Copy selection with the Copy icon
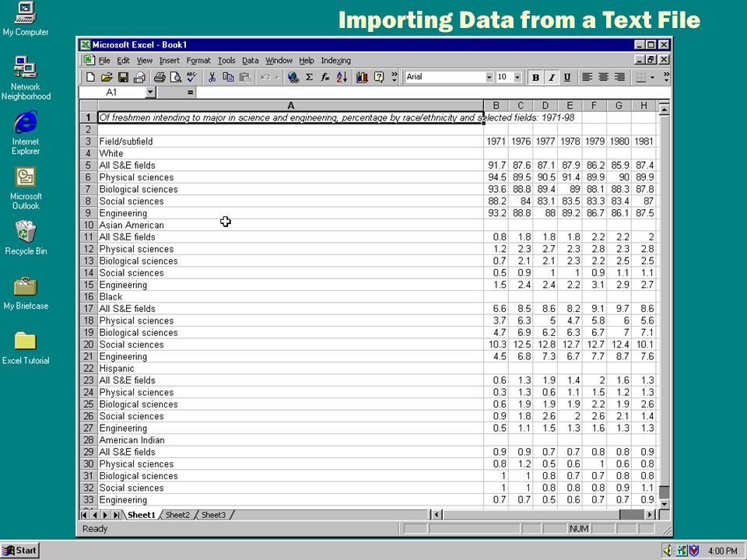Screen dimensions: 747x560 (x=228, y=77)
